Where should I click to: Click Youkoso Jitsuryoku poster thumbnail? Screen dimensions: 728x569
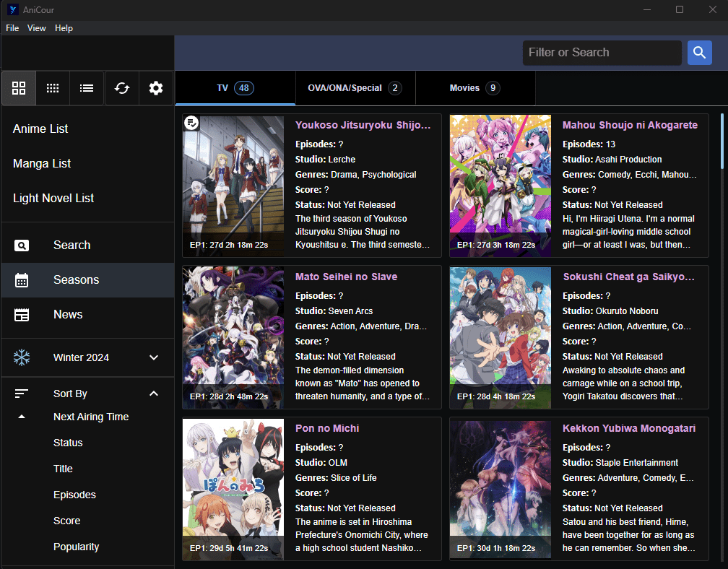[233, 186]
